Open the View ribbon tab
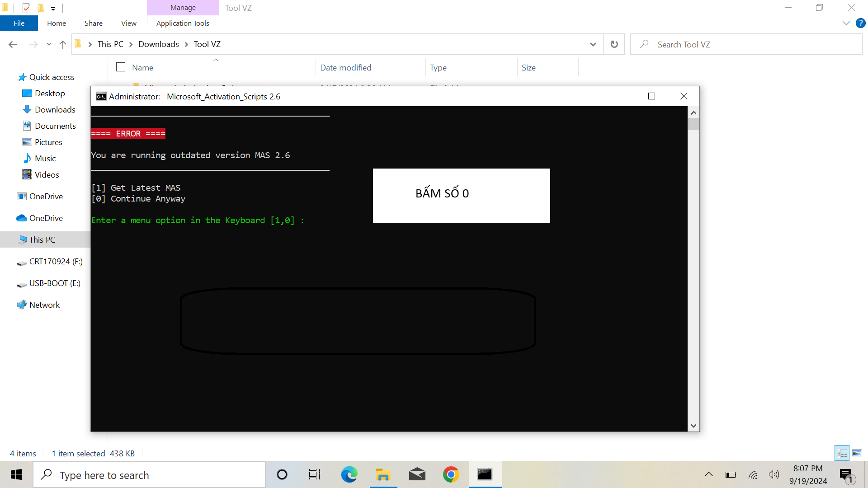868x488 pixels. click(129, 23)
